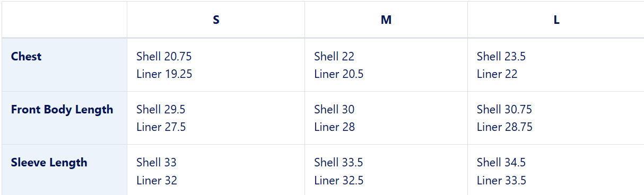Click Liner 22 in Chest row
Screen dimensions: 644x195
click(x=497, y=74)
